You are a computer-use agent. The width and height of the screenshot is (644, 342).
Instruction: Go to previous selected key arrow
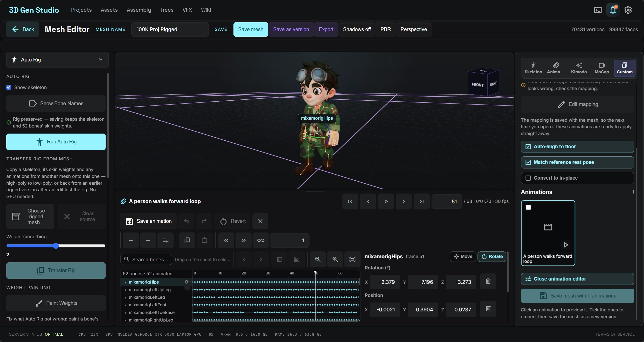click(x=244, y=259)
